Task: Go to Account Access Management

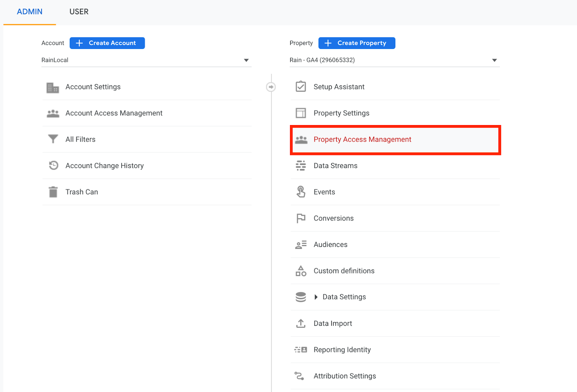Action: click(114, 113)
